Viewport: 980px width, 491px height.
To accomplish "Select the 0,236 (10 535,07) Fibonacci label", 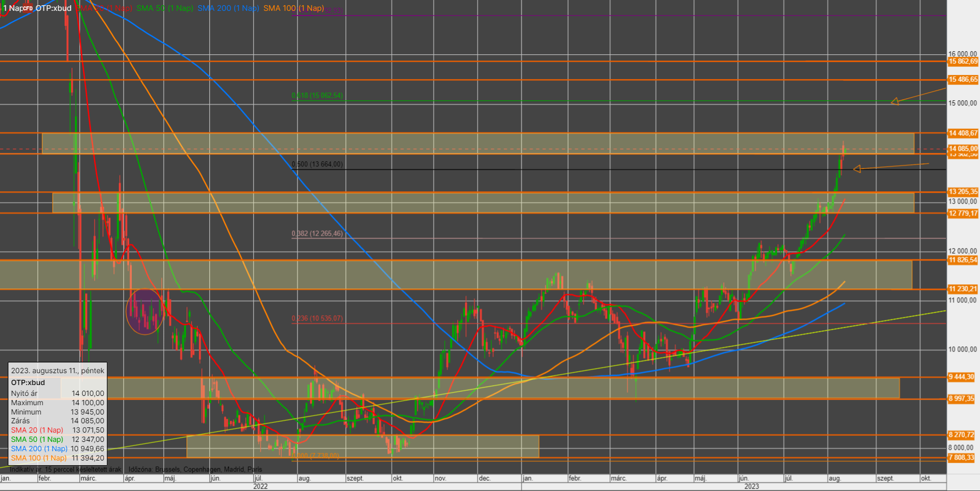I will point(317,318).
